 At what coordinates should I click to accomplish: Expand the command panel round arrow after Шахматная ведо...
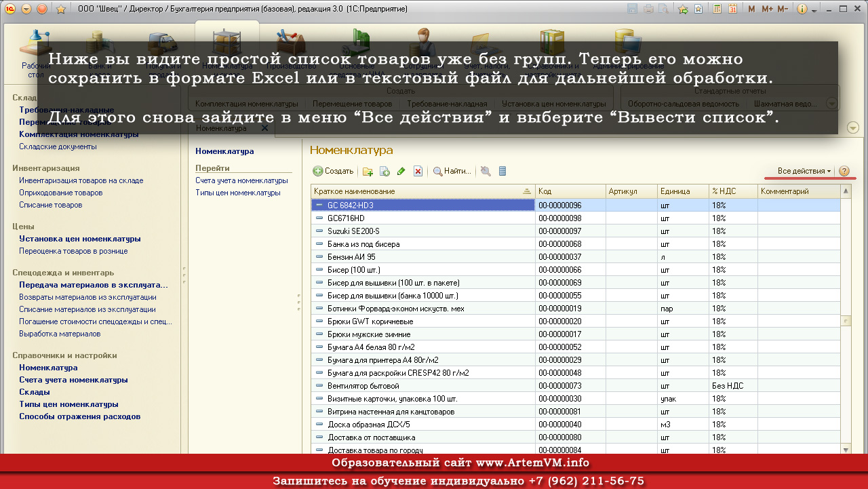coord(832,104)
